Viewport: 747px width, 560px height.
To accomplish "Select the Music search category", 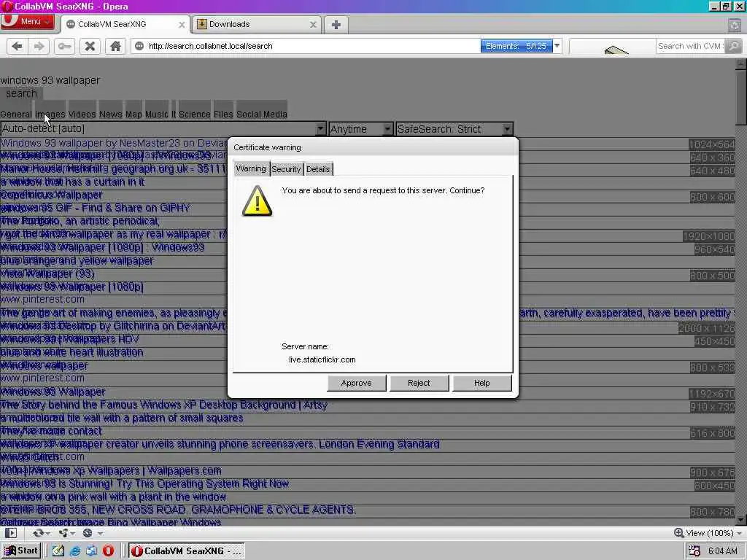I will 157,114.
